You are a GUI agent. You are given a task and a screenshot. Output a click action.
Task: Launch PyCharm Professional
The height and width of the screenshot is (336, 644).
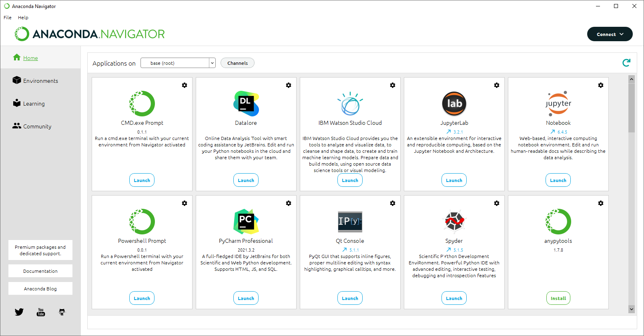246,298
